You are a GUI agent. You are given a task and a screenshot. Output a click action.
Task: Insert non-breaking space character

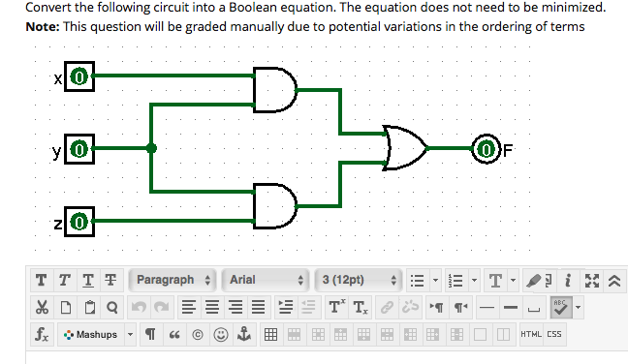click(534, 308)
